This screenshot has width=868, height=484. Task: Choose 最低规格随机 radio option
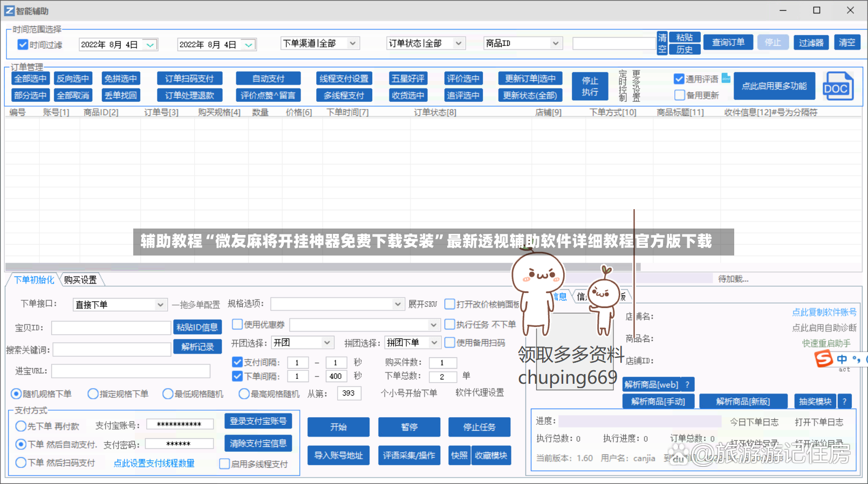point(168,394)
